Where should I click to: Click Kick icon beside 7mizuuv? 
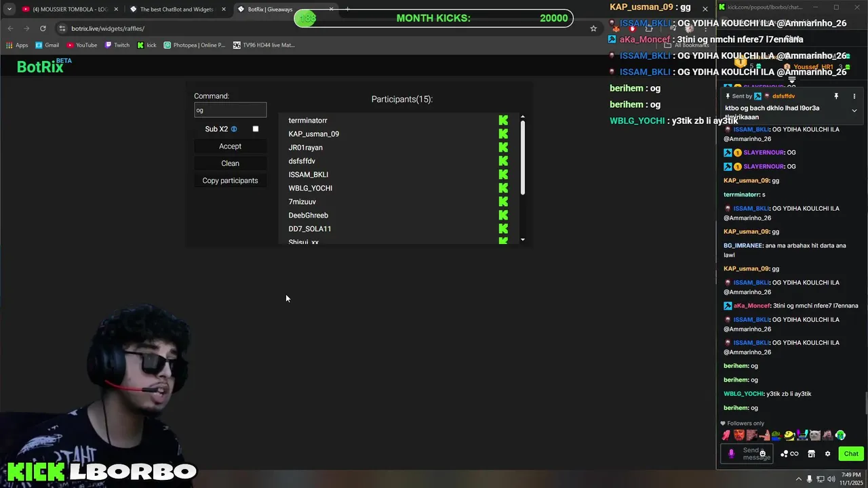503,201
